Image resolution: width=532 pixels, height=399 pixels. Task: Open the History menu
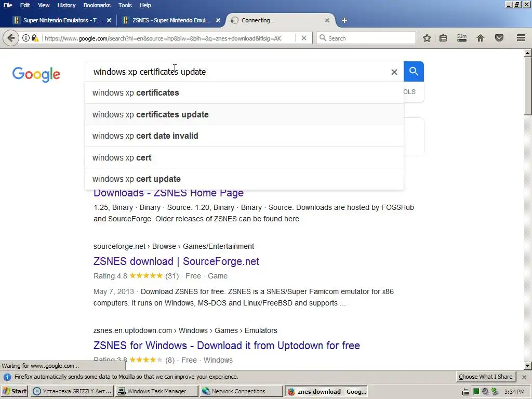pyautogui.click(x=66, y=5)
